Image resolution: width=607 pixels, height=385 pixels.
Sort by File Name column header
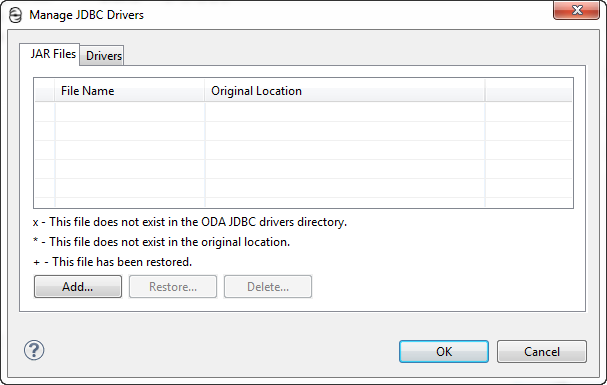tap(130, 91)
